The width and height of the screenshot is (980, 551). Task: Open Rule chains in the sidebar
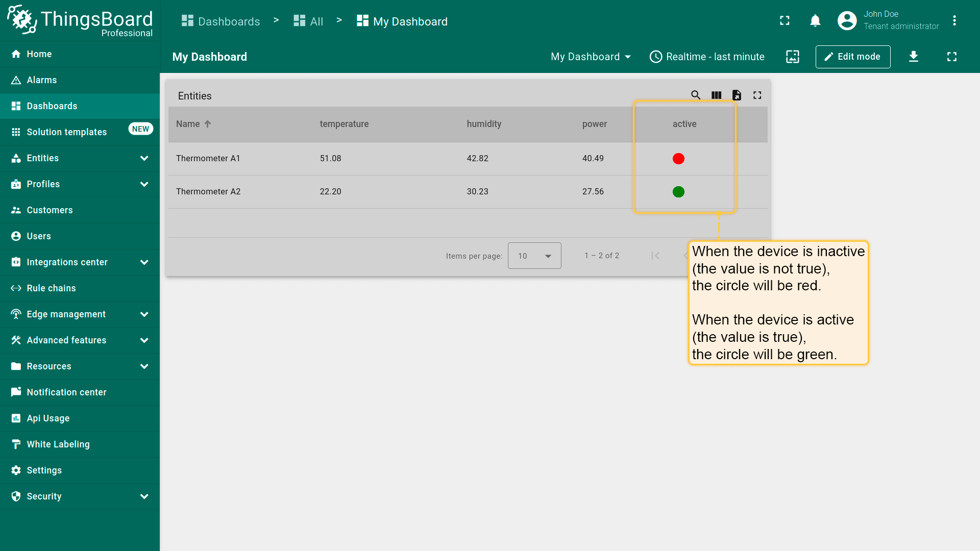click(51, 288)
